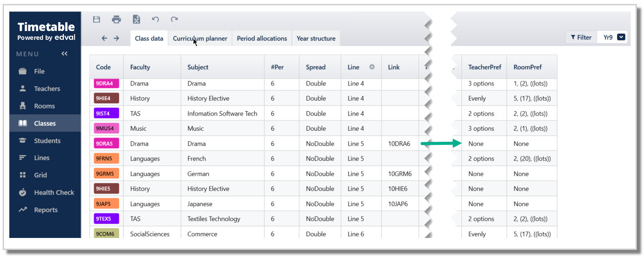Go forward with the right arrow
The image size is (644, 257).
(116, 39)
